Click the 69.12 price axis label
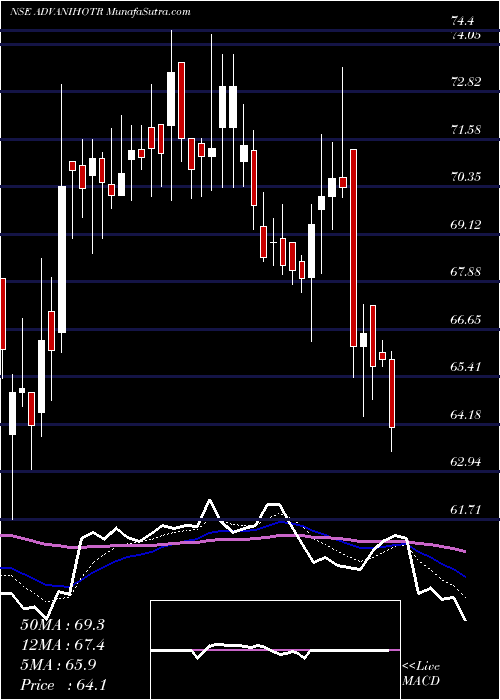500x700 pixels. 466,225
